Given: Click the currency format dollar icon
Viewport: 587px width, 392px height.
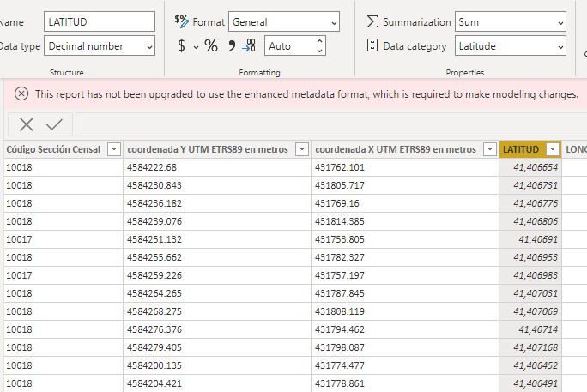Looking at the screenshot, I should point(181,46).
